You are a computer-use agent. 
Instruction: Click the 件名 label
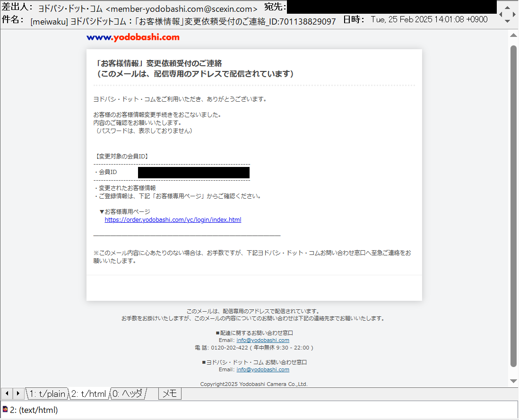click(13, 19)
